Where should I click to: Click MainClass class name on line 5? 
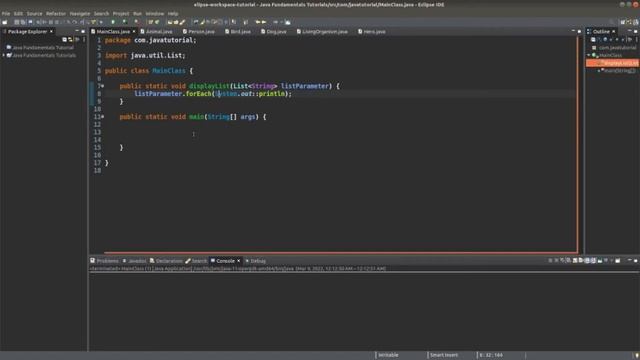coord(169,71)
